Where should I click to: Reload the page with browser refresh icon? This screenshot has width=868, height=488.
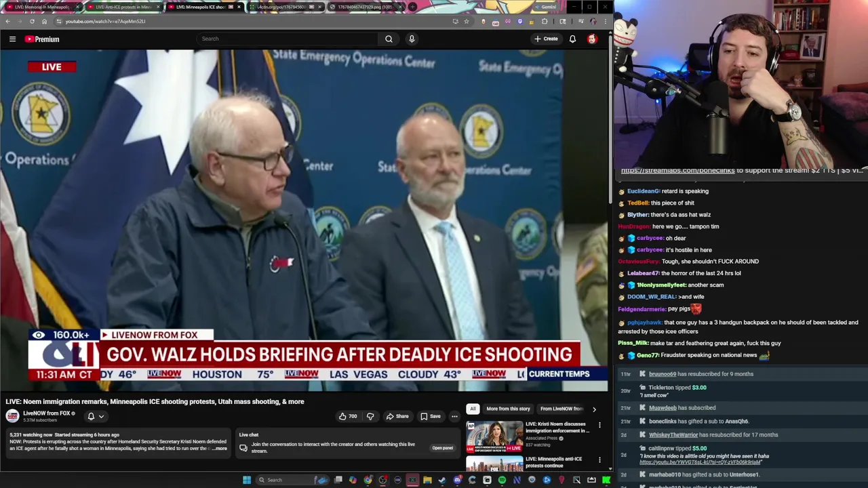32,21
